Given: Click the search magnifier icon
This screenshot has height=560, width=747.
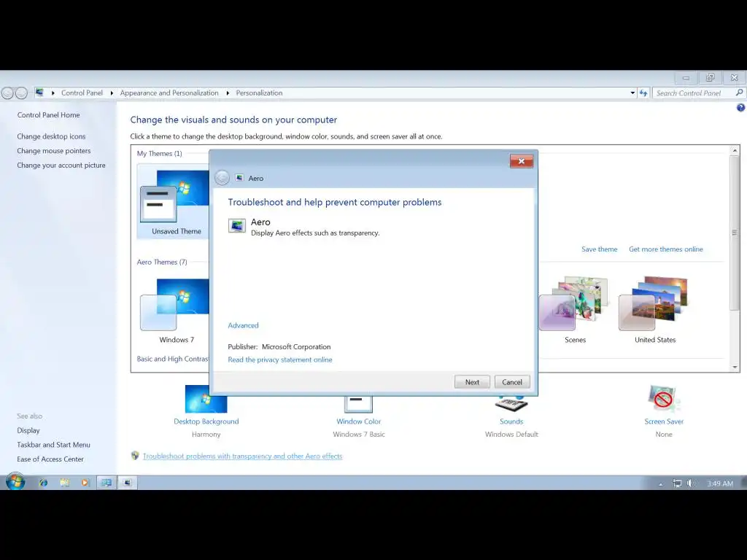Looking at the screenshot, I should point(740,93).
